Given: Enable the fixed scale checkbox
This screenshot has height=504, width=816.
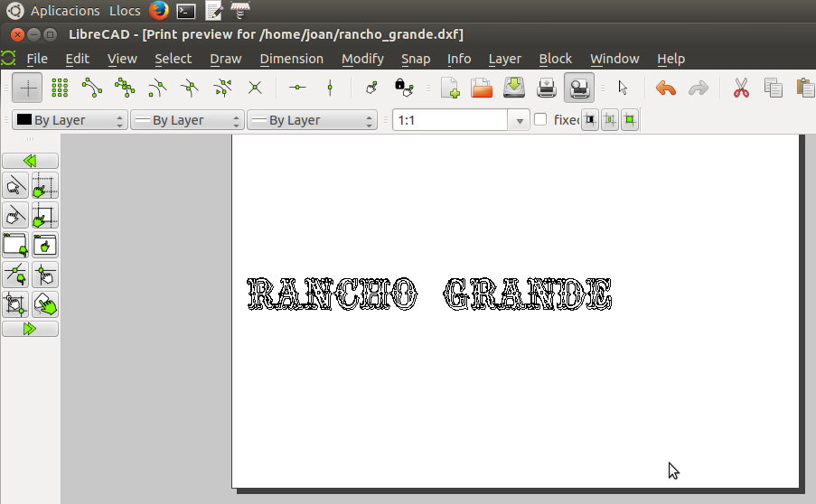Looking at the screenshot, I should [540, 120].
